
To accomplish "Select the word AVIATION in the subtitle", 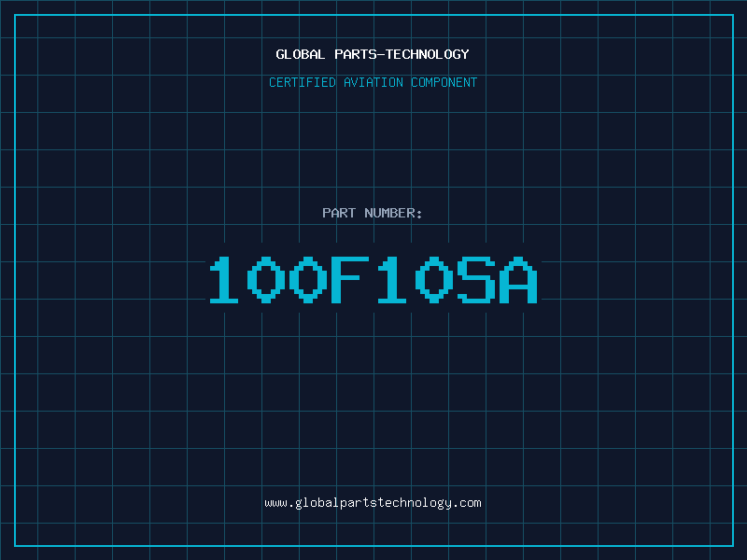I will pyautogui.click(x=373, y=82).
